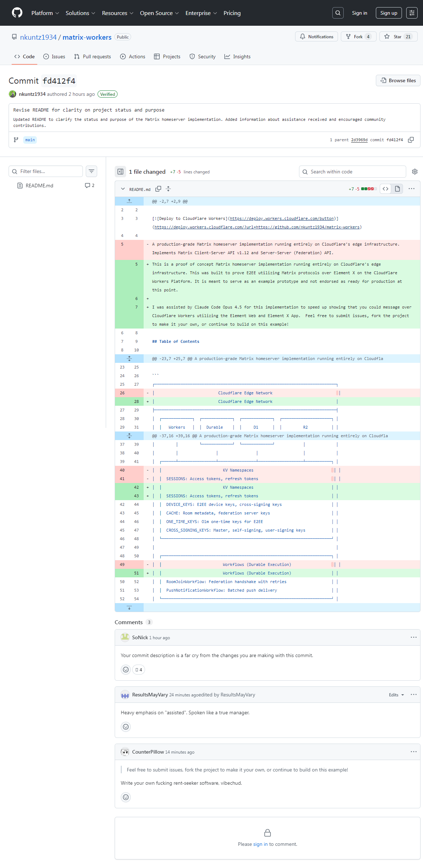The width and height of the screenshot is (423, 868).
Task: Switch to source diff view
Action: (x=385, y=189)
